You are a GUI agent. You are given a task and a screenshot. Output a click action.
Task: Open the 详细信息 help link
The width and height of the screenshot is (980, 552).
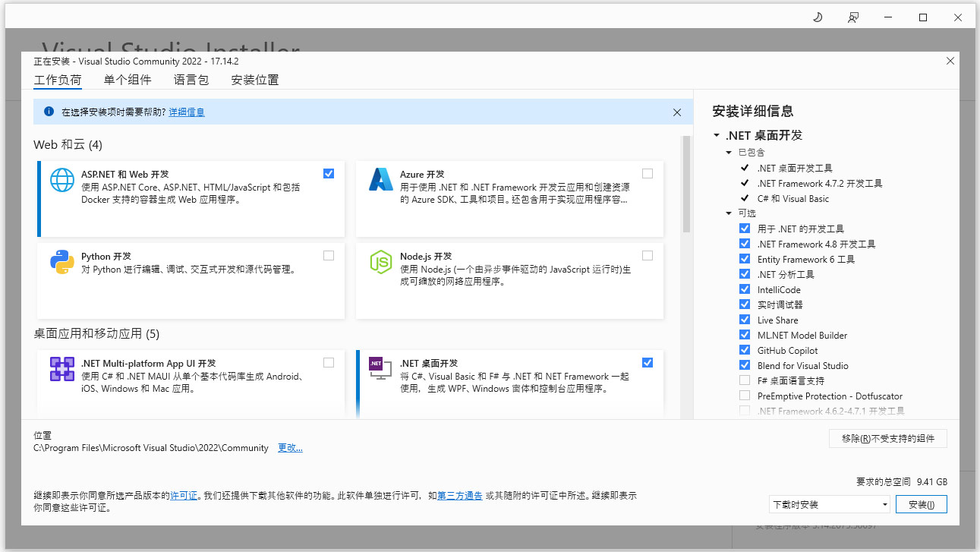click(187, 112)
